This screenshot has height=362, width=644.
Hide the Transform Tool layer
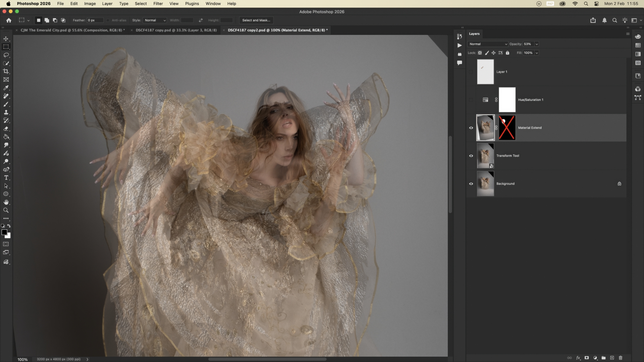click(471, 156)
